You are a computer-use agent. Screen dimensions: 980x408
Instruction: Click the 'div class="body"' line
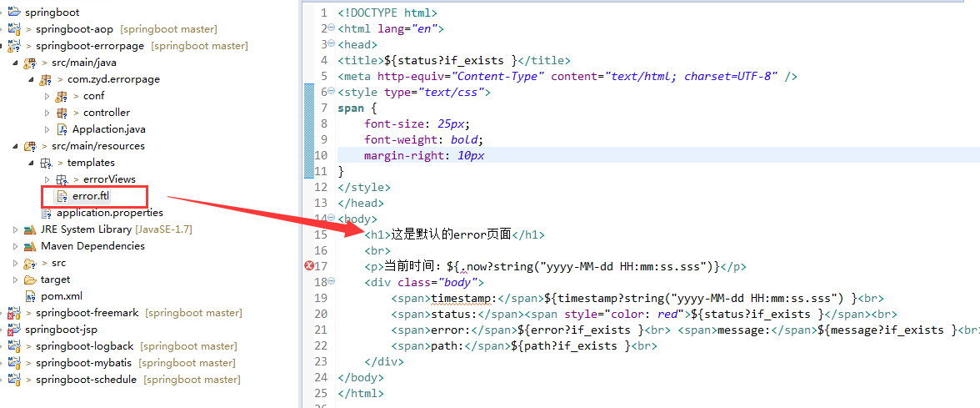point(424,282)
